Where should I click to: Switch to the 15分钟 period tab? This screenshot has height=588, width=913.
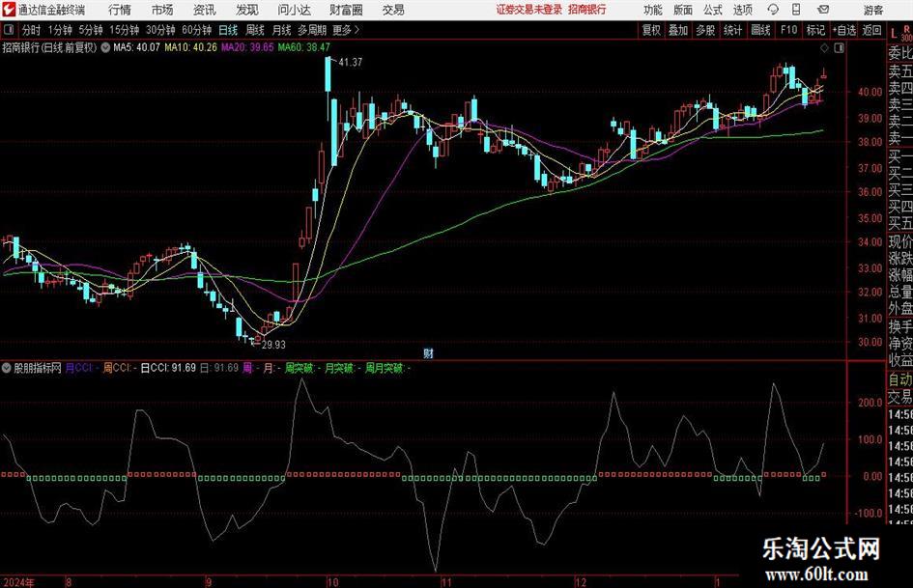125,30
